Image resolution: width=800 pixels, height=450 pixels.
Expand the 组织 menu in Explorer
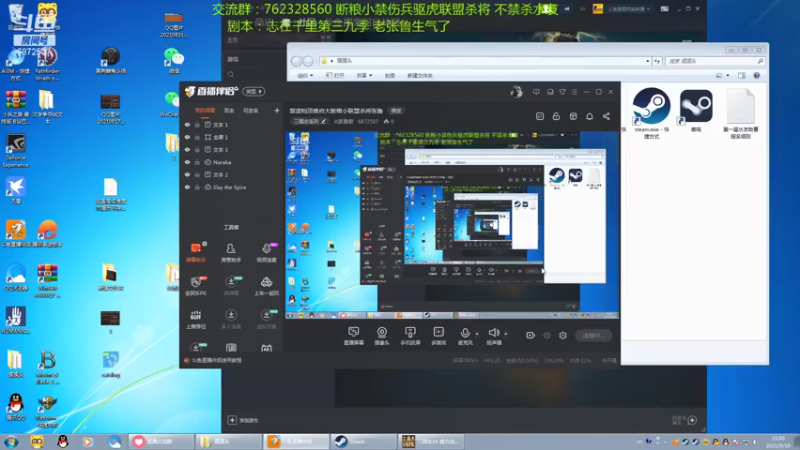305,76
